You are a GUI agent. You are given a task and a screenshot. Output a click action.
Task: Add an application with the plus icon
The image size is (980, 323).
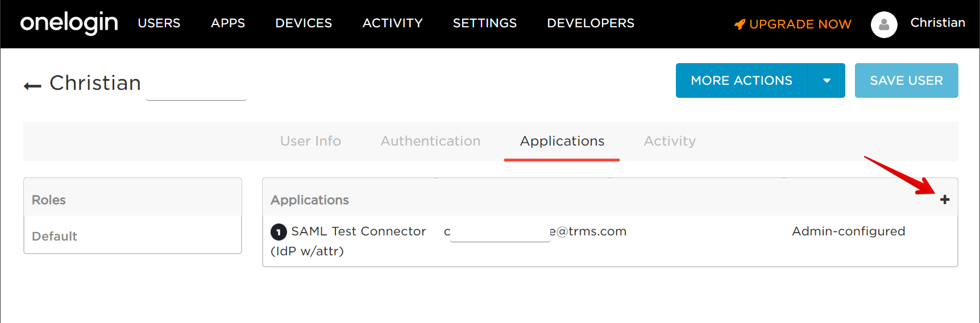(x=945, y=200)
